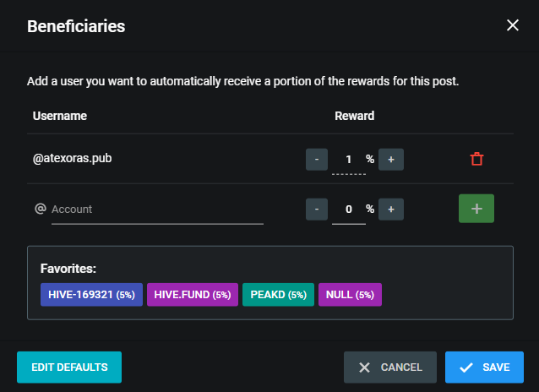Close the Beneficiaries dialog with the X icon
539x392 pixels.
click(x=513, y=25)
